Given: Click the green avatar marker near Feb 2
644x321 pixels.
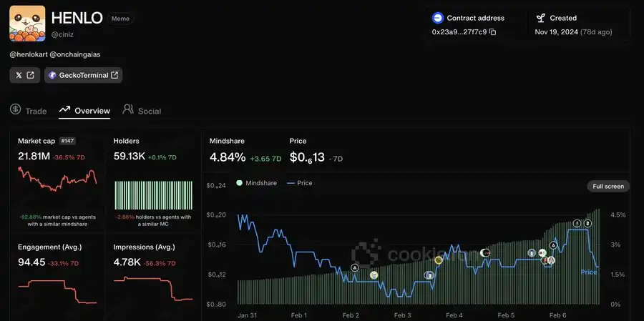Looking at the screenshot, I should pos(374,275).
